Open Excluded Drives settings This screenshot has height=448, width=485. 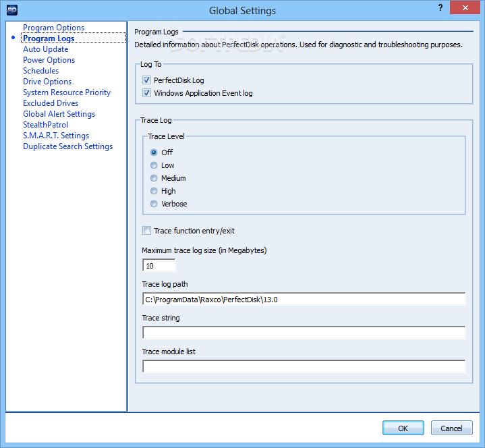point(51,103)
